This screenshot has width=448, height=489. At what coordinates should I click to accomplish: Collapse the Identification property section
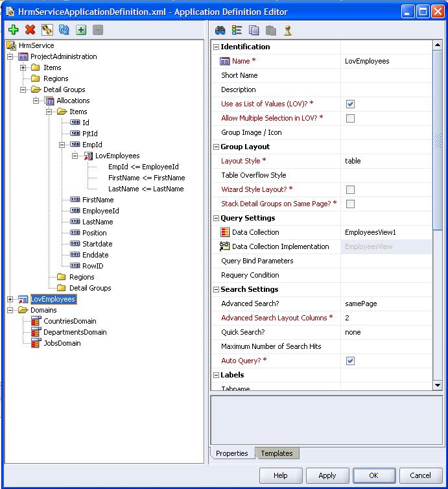[216, 47]
